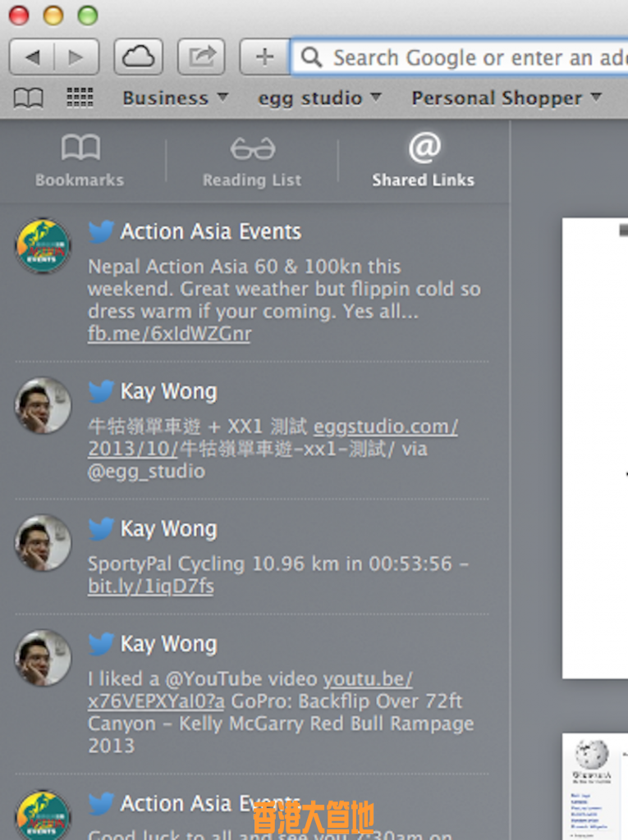Toggle the sidebar open-book icon in bookmarks bar
628x840 pixels.
(x=29, y=98)
